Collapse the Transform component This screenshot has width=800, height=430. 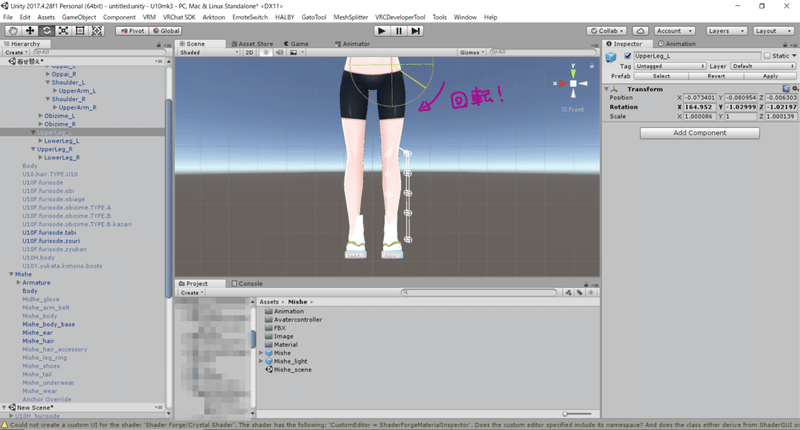(606, 89)
